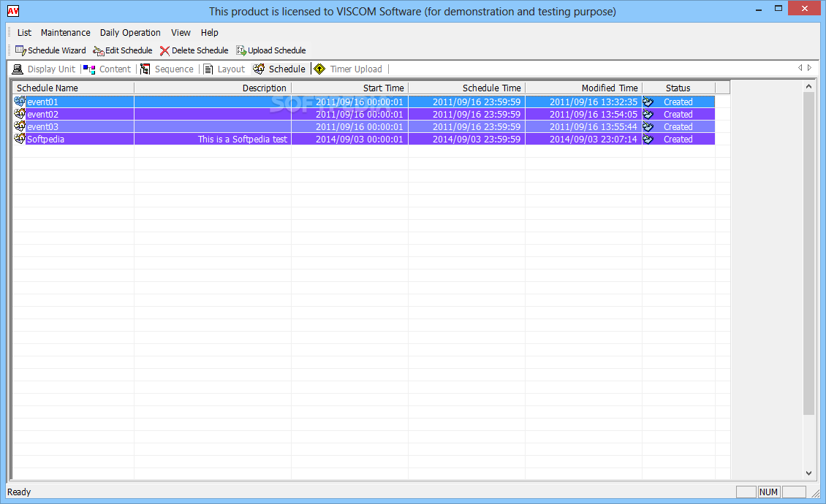This screenshot has height=504, width=826.
Task: Switch to the Layout tab
Action: point(231,69)
